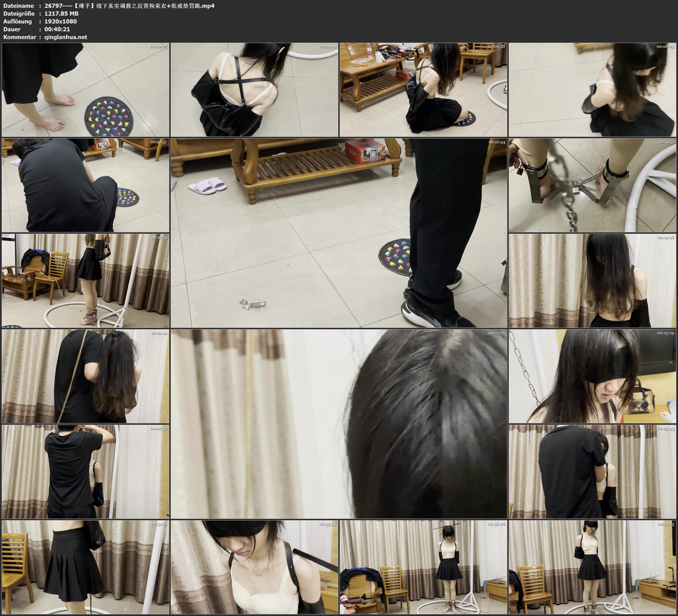Click the large thumbnail at 00:12:44
This screenshot has width=678, height=616.
coord(339,233)
